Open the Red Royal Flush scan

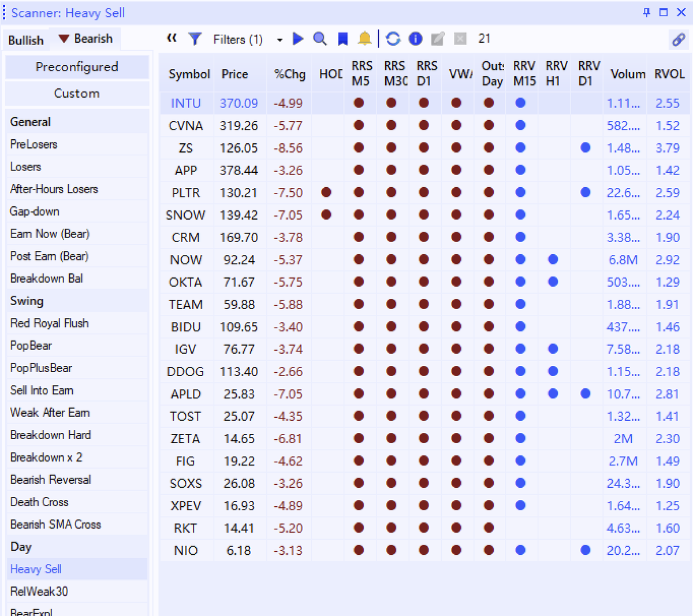coord(77,324)
